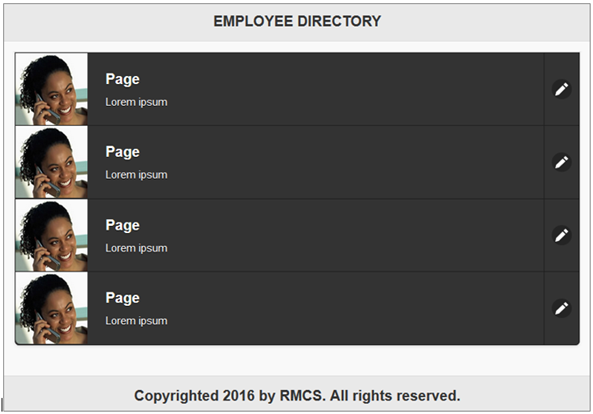Image resolution: width=593 pixels, height=414 pixels.
Task: Click the Copyrighted 2016 by RMCS footer text
Action: [297, 396]
